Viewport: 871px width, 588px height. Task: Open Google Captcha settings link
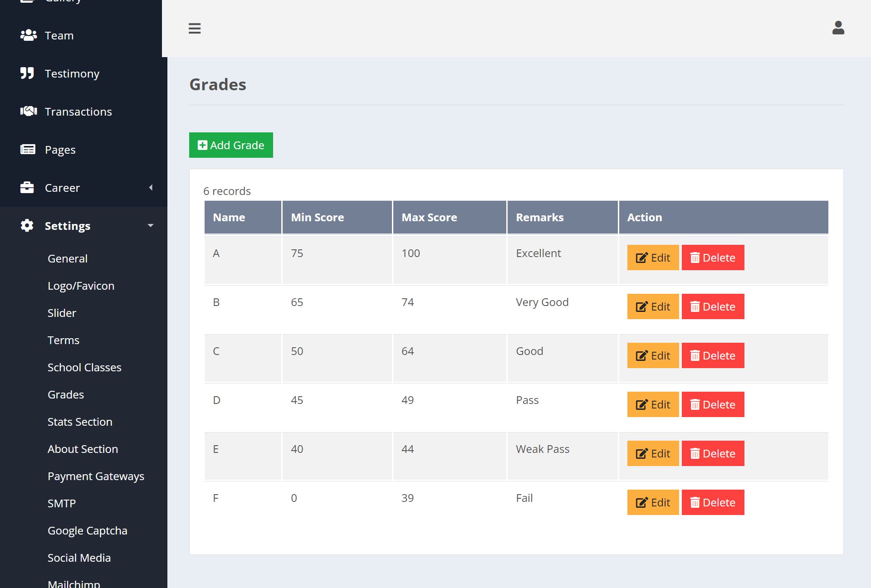point(88,530)
